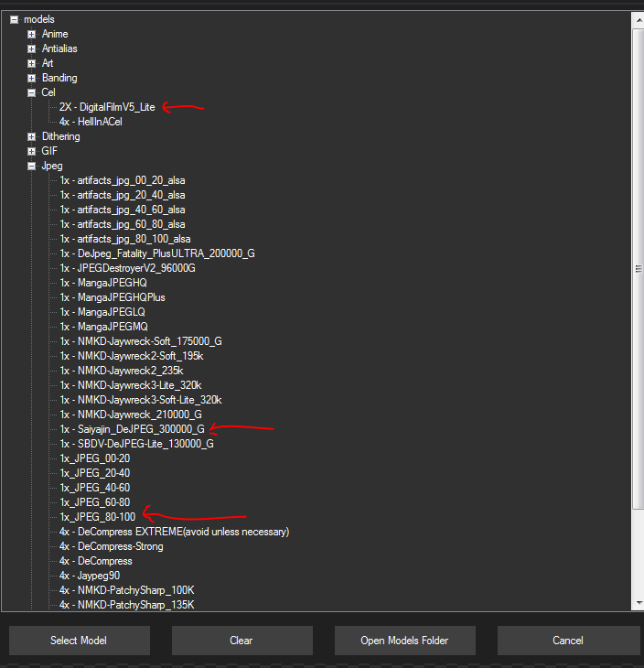
Task: Click the Dithering folder label
Action: pyautogui.click(x=61, y=136)
